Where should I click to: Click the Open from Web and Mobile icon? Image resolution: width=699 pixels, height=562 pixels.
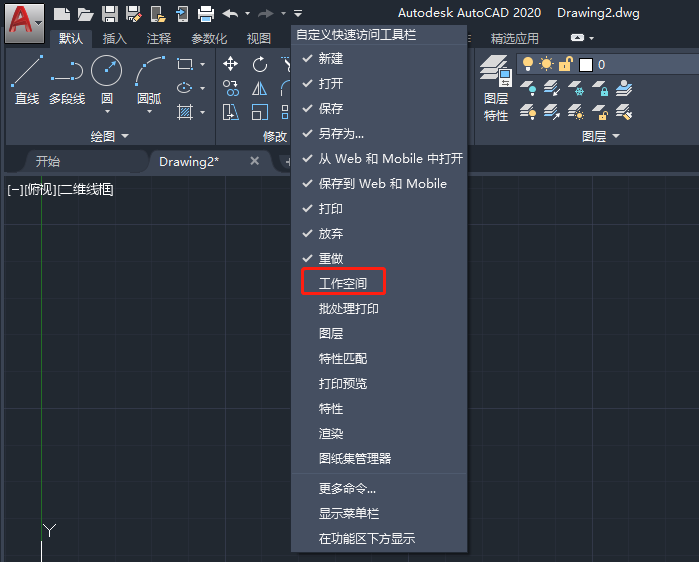(x=158, y=14)
